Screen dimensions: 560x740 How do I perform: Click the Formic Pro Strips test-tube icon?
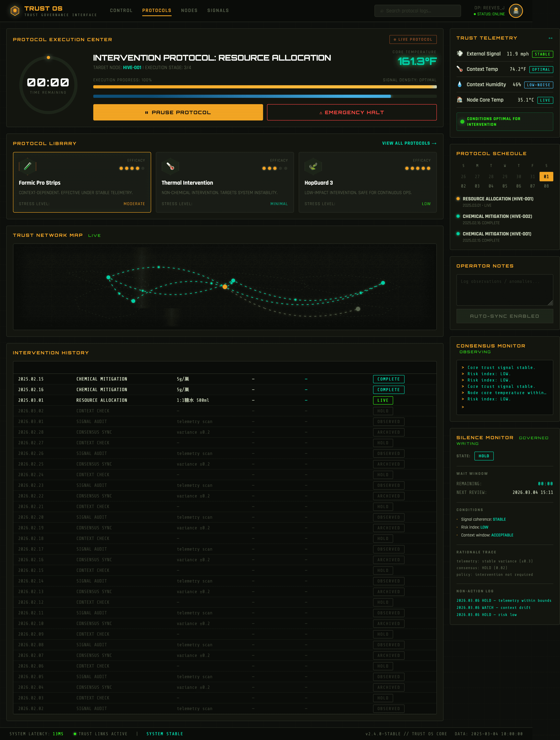27,166
